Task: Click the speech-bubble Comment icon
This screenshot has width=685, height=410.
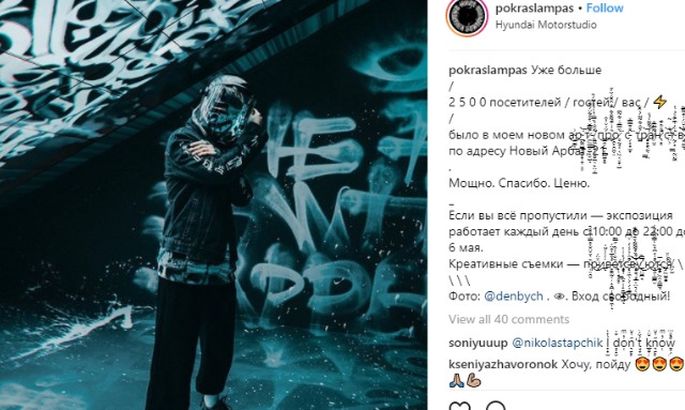Action: (x=496, y=406)
